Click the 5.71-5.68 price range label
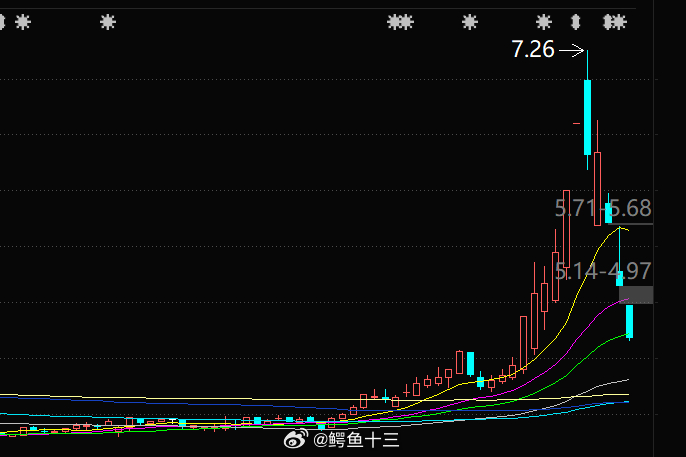Viewport: 686px width, 457px height. [x=603, y=208]
